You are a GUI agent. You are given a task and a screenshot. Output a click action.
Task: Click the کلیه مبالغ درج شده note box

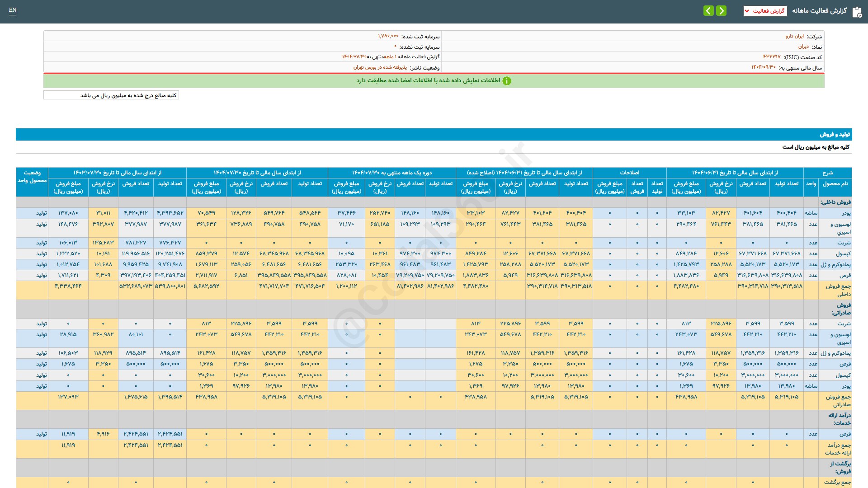click(x=111, y=95)
